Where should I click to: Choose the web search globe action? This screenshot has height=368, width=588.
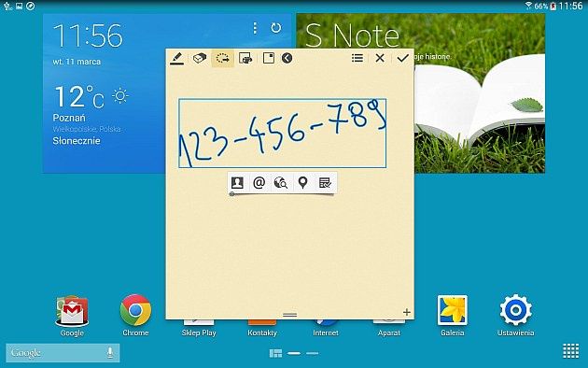[281, 183]
